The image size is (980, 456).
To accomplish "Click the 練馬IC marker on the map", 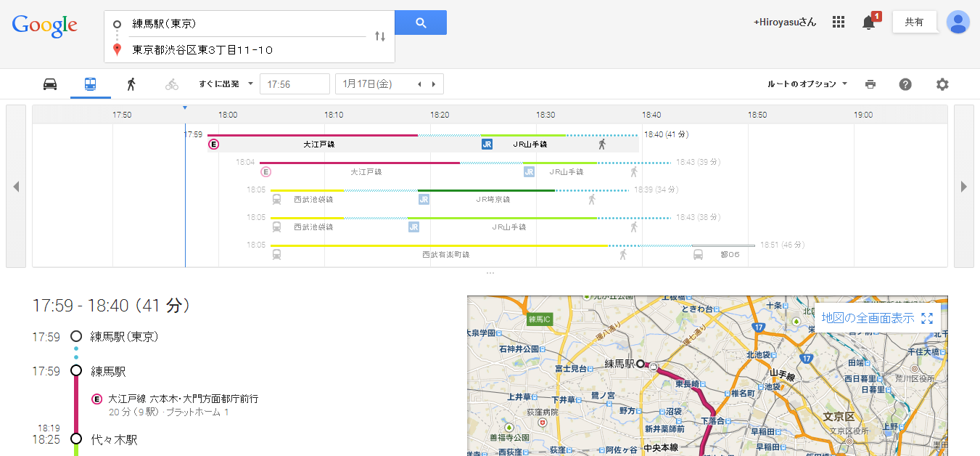I will (x=540, y=319).
